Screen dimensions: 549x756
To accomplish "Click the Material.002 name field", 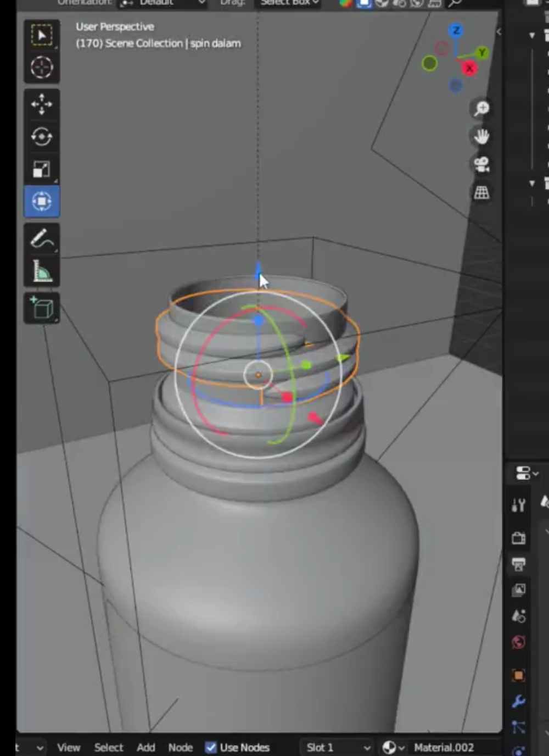I will [x=445, y=747].
